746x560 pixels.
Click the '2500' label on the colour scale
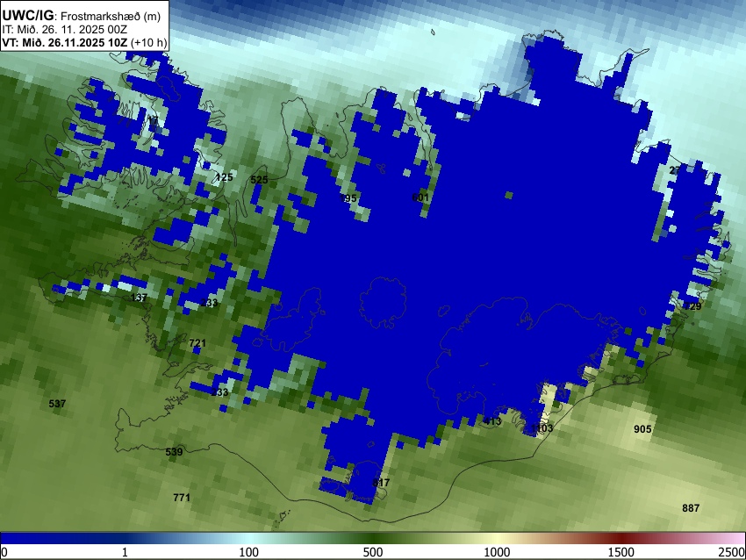[732, 552]
